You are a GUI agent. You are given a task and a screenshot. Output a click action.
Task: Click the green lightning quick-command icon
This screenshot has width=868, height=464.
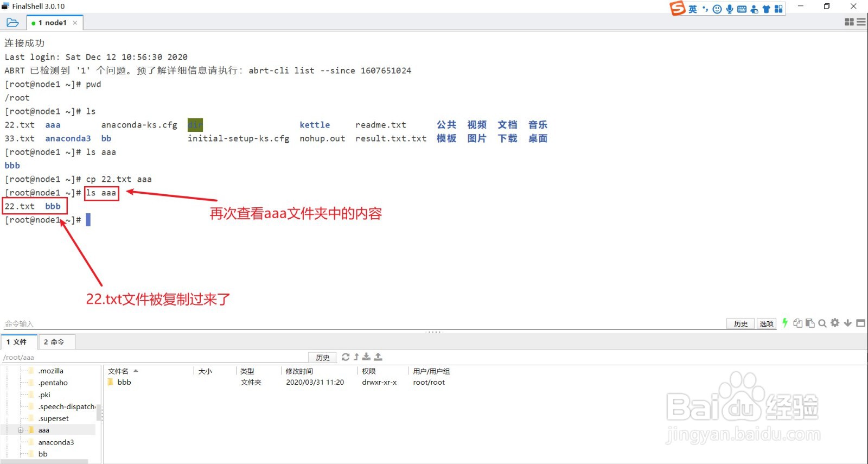point(785,323)
